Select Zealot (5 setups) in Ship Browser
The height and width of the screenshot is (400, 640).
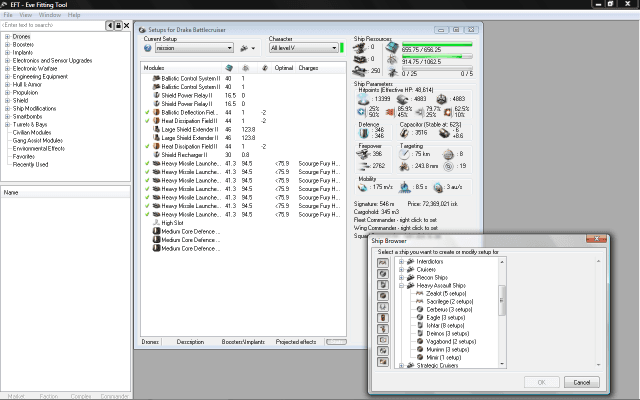446,293
